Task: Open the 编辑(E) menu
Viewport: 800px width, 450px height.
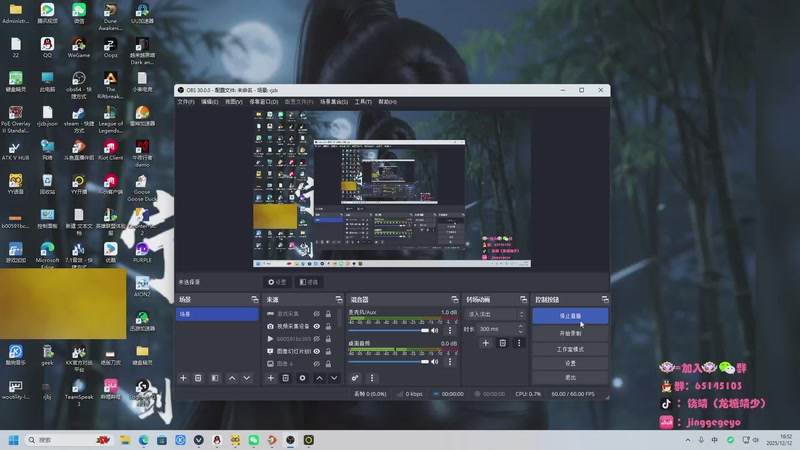Action: [209, 102]
